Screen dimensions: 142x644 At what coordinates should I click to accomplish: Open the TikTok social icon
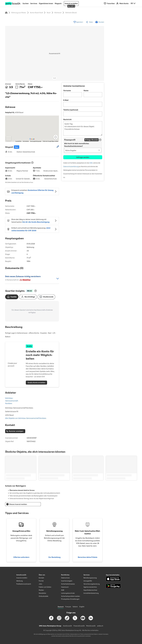click(67, 618)
